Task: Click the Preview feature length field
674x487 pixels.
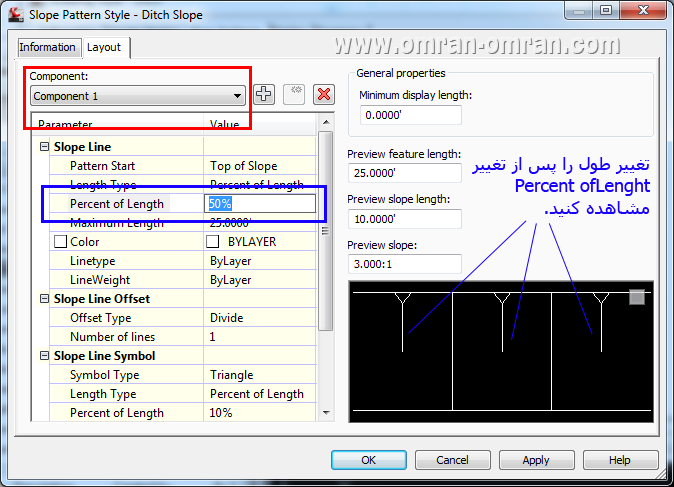Action: (x=405, y=173)
